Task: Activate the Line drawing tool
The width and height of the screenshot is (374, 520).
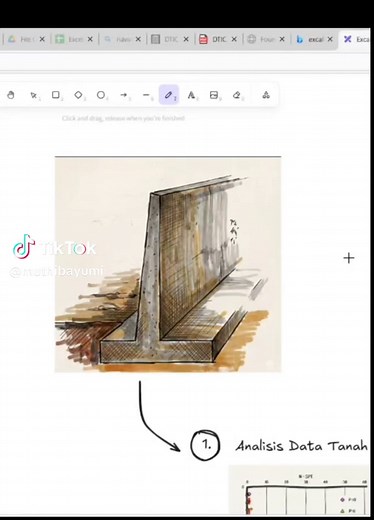Action: point(147,95)
